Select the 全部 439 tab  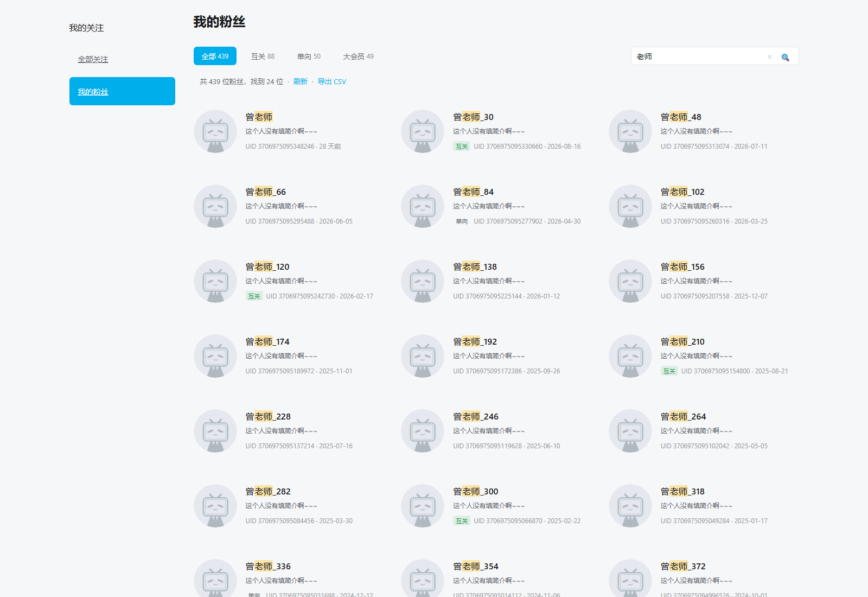pyautogui.click(x=215, y=56)
